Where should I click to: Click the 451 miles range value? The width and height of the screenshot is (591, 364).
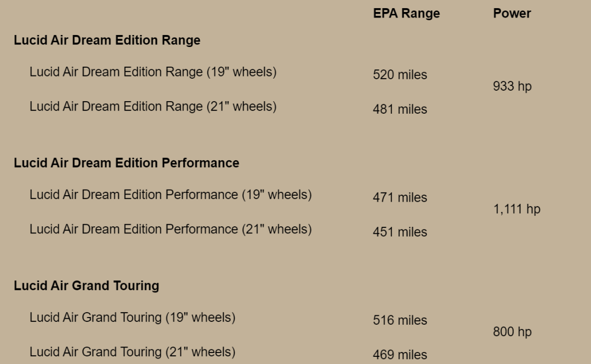point(400,232)
